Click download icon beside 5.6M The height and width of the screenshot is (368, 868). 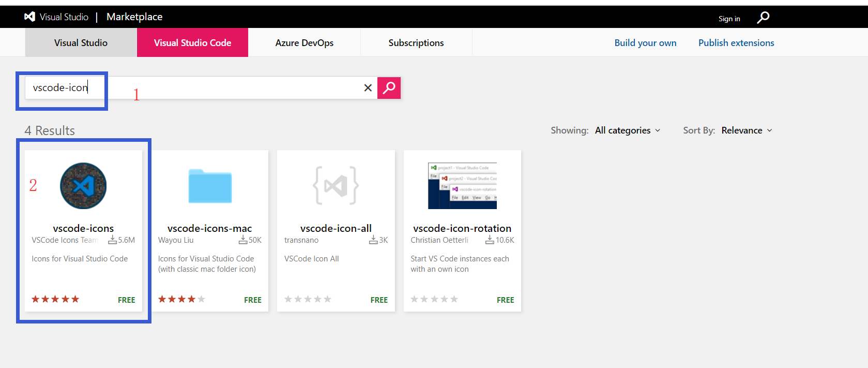click(x=112, y=240)
